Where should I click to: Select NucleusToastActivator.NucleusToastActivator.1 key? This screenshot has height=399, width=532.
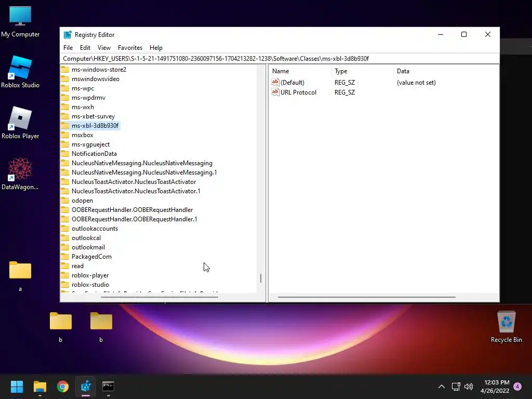[136, 191]
